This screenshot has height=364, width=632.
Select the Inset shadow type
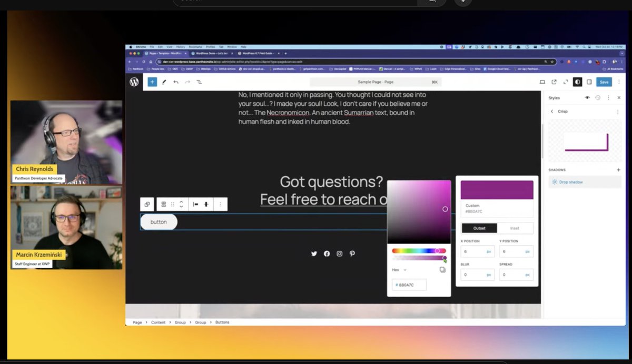(x=515, y=228)
